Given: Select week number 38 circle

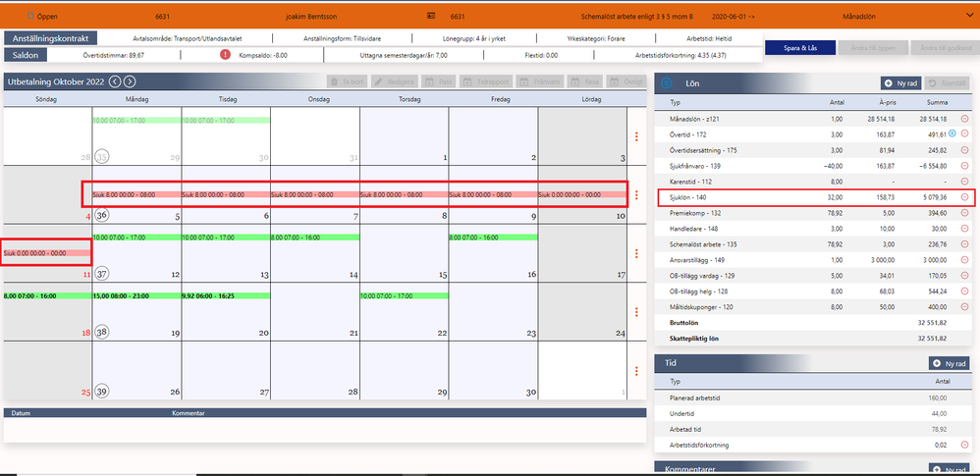Looking at the screenshot, I should click(101, 333).
